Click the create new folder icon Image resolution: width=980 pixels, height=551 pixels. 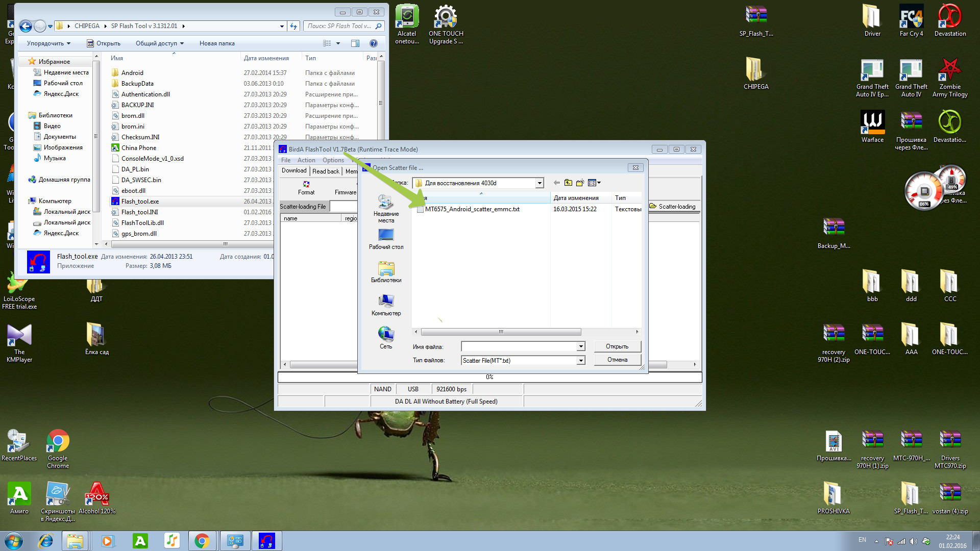580,183
